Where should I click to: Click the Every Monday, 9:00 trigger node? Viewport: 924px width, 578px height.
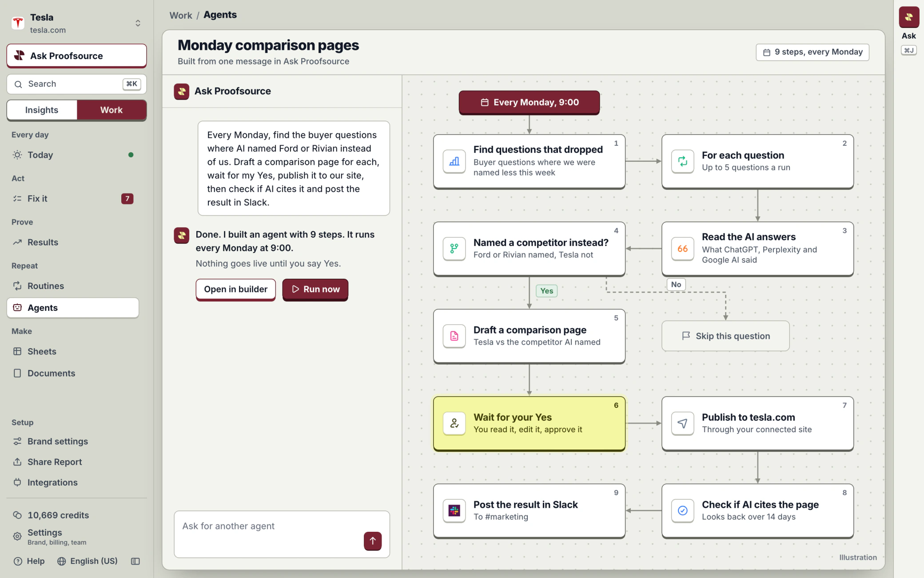click(529, 102)
